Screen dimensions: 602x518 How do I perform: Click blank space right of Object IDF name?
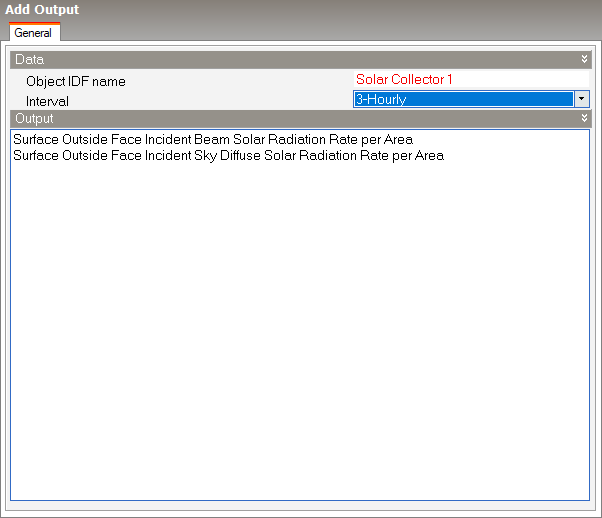tap(240, 81)
